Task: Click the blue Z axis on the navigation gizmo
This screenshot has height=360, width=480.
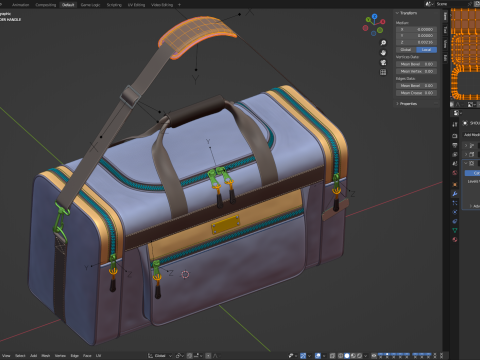Action: point(375,16)
